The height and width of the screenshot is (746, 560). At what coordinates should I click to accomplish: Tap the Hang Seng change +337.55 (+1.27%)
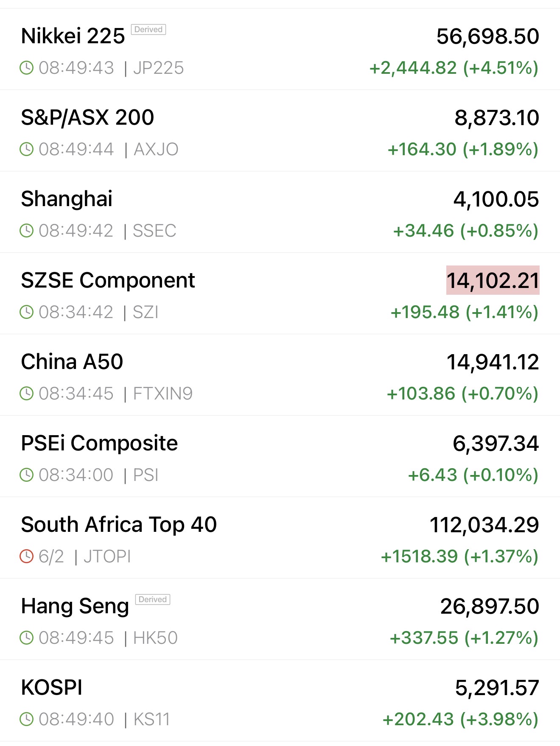464,638
